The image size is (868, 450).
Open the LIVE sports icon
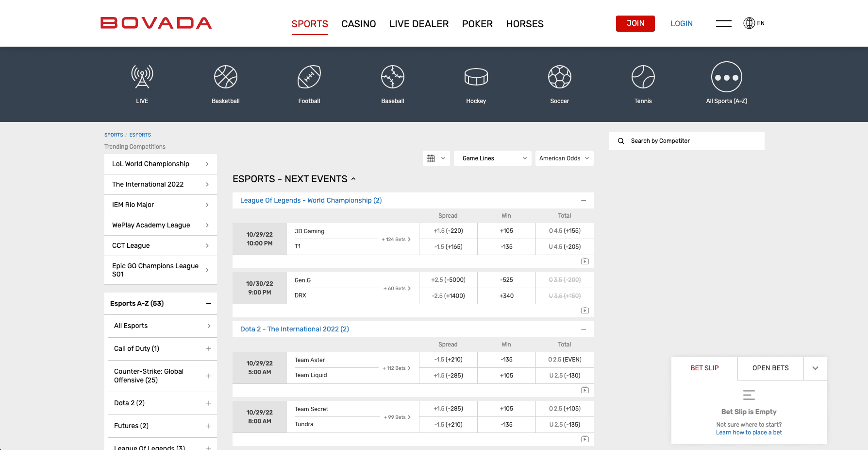pos(142,77)
